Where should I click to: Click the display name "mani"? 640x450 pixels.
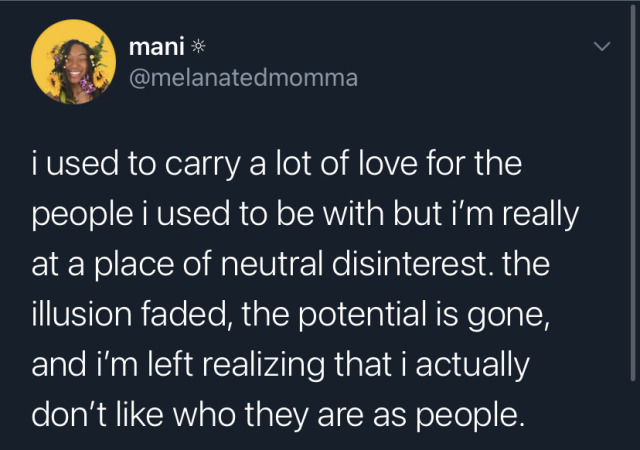(157, 46)
